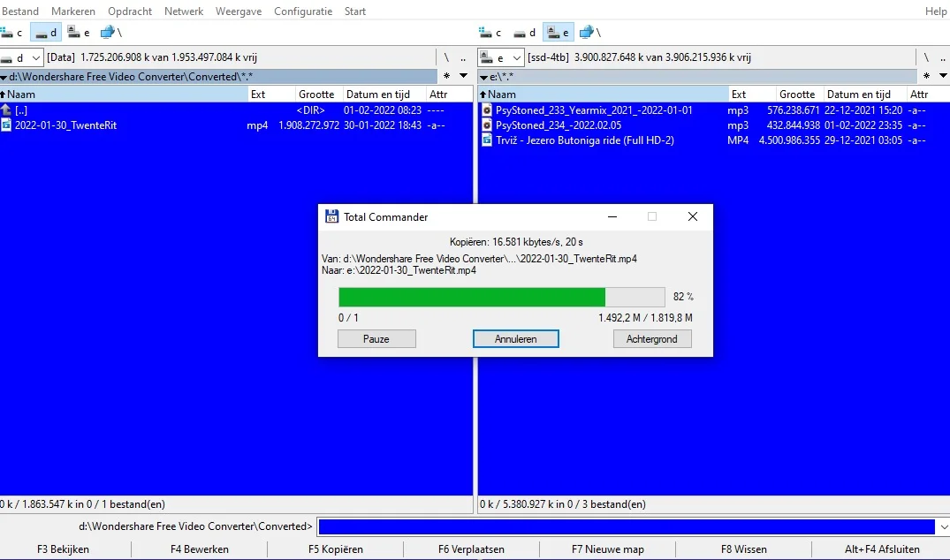The width and height of the screenshot is (950, 560).
Task: Click F5 Kopiëren button
Action: [x=336, y=549]
